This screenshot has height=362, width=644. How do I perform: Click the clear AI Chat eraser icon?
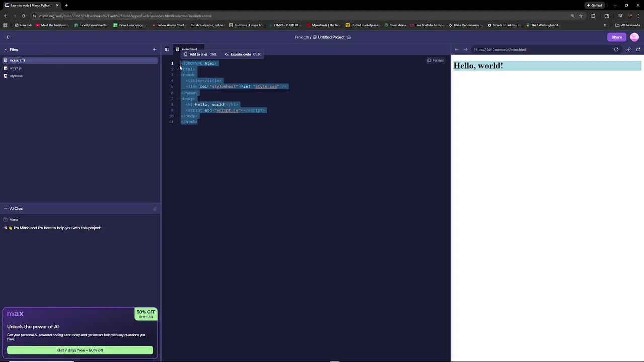[155, 209]
